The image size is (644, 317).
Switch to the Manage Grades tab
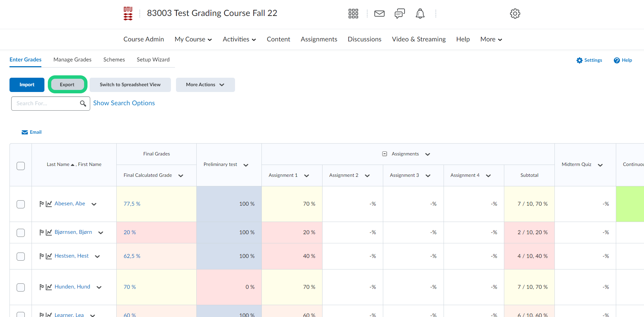pyautogui.click(x=72, y=60)
